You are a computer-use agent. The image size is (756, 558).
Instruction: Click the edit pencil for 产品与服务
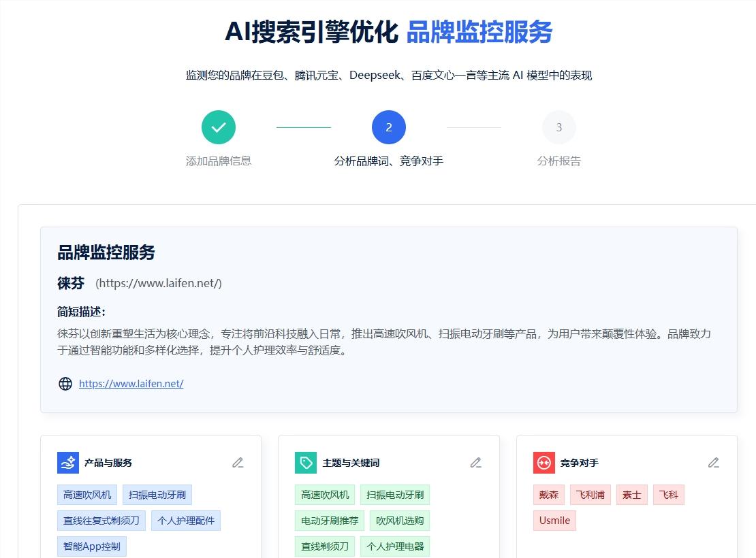(x=238, y=463)
